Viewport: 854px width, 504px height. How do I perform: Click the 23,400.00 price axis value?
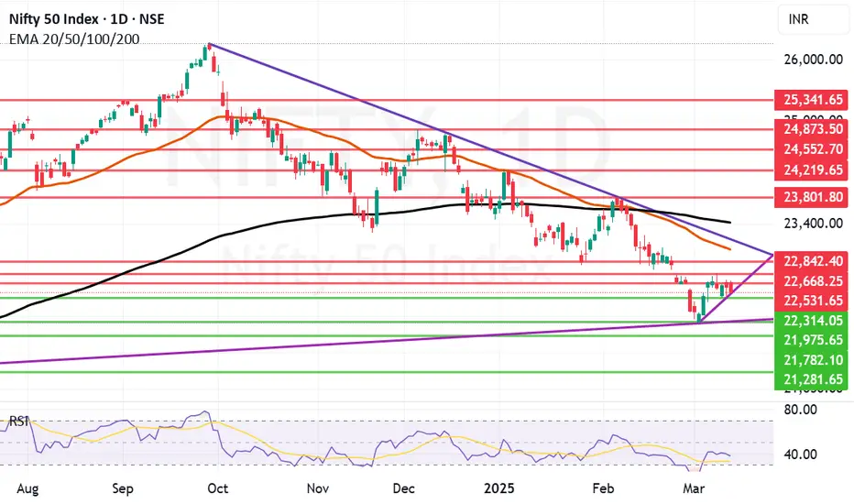coord(813,223)
